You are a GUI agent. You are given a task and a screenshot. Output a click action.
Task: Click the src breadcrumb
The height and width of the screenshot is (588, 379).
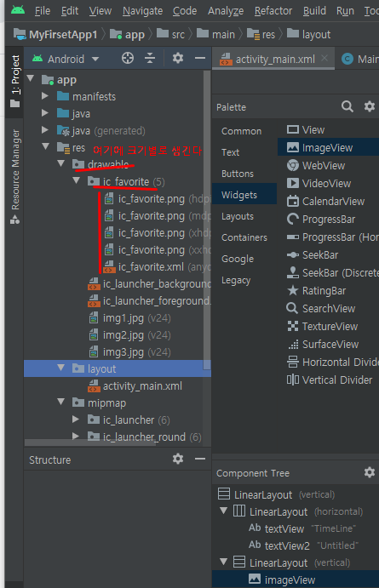[x=170, y=35]
